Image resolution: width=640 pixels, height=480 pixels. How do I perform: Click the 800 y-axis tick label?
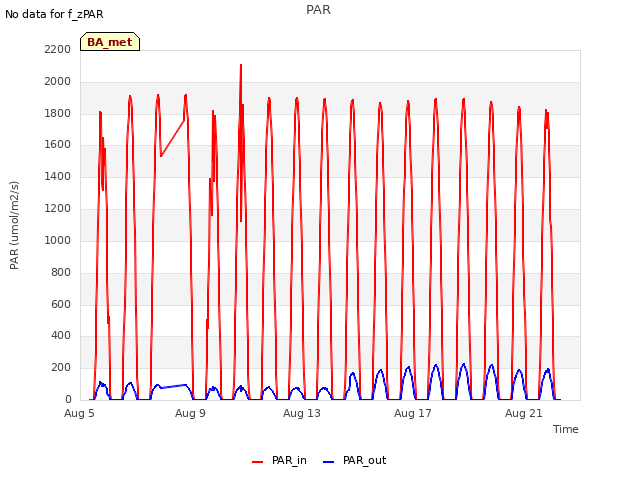tap(61, 272)
